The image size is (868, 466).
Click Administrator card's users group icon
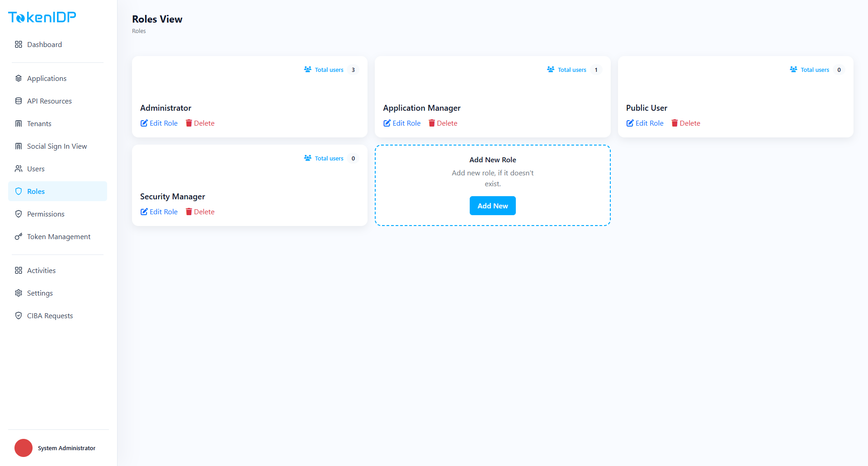coord(308,69)
